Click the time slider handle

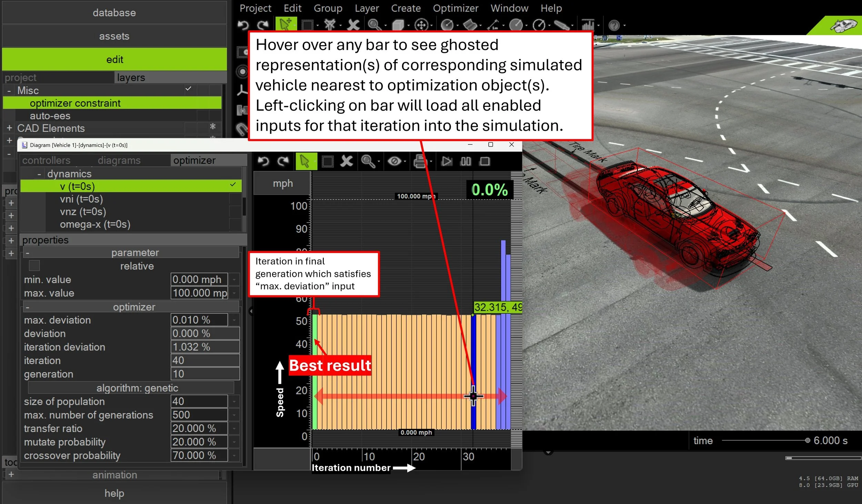807,440
